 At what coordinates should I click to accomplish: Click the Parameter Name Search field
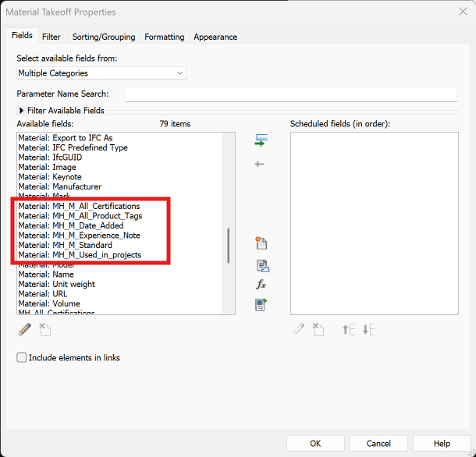pyautogui.click(x=291, y=94)
